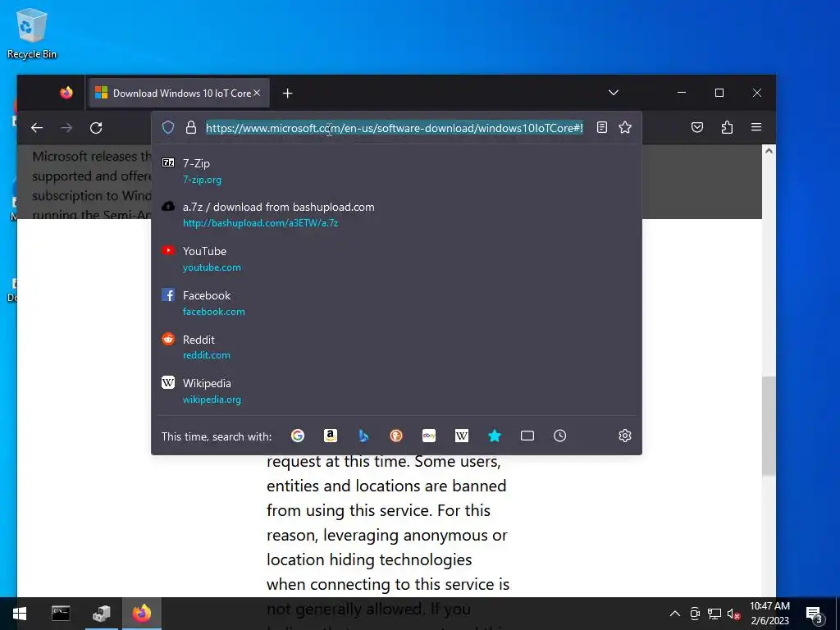This screenshot has width=840, height=630.
Task: Click wikipedia.org URL text
Action: click(212, 399)
